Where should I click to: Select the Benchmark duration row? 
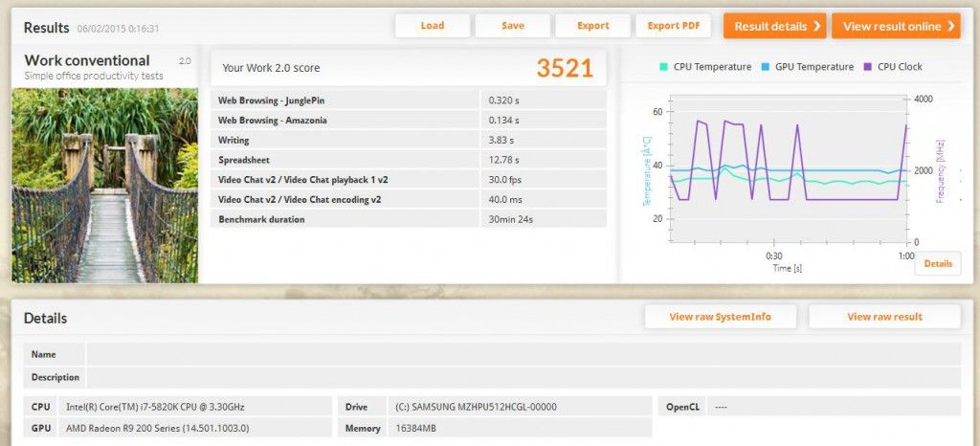(408, 219)
